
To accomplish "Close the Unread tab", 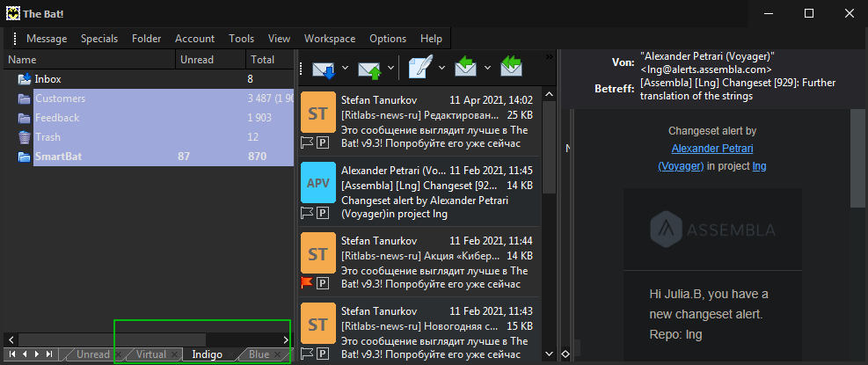I will pyautogui.click(x=117, y=354).
